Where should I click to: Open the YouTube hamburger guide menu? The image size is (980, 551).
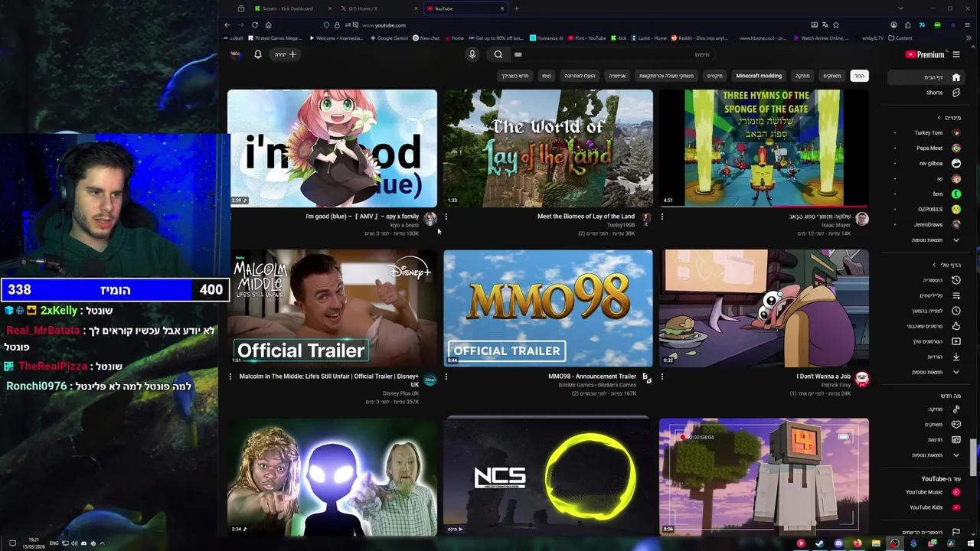pos(955,54)
